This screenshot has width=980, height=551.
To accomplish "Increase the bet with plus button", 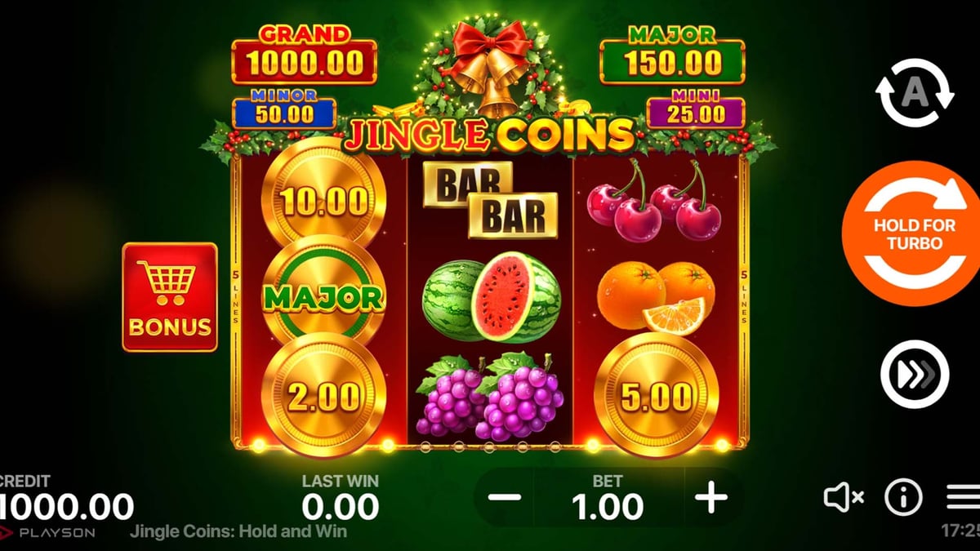I will (711, 496).
